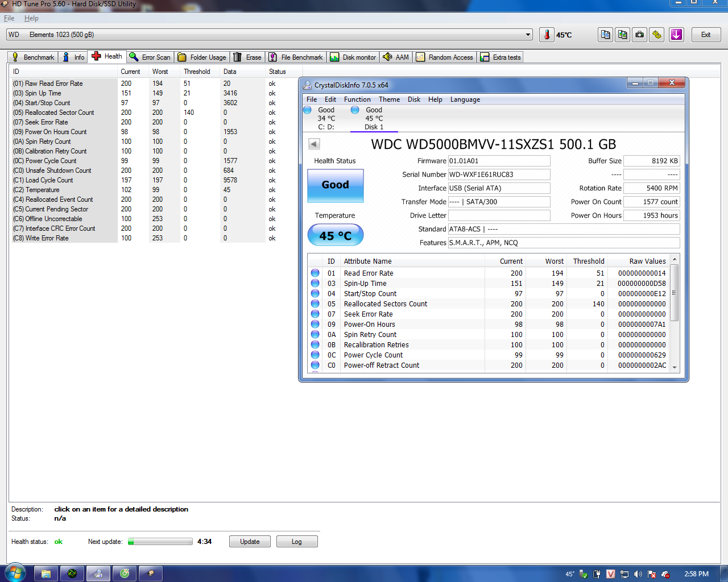Open the Theme menu in CrystalDiskInfo
The width and height of the screenshot is (728, 582).
click(x=389, y=99)
